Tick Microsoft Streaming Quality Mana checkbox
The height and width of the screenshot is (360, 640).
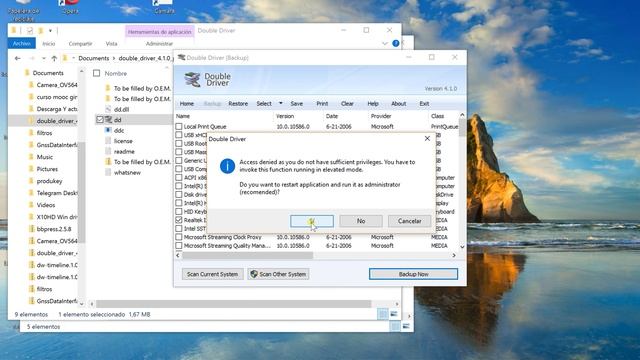[x=179, y=246]
